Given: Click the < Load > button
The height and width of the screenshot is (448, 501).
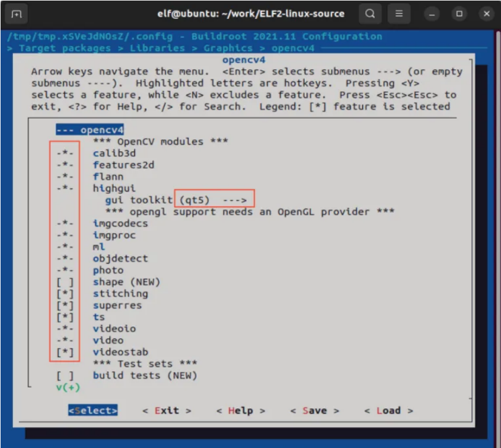Looking at the screenshot, I should click(388, 411).
